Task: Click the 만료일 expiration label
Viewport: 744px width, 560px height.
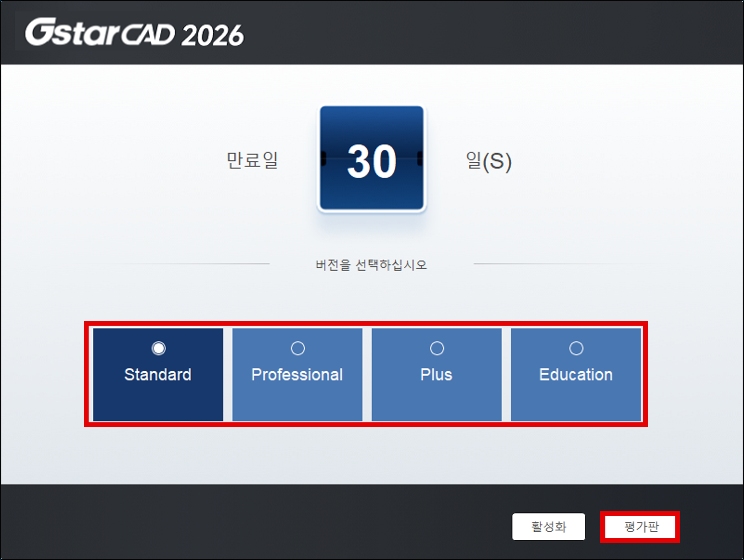Action: (x=252, y=160)
